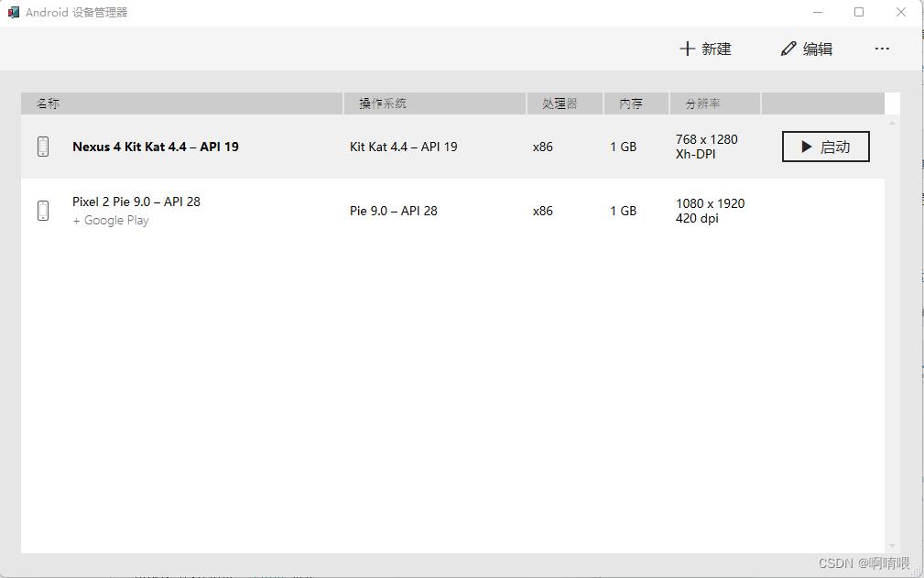This screenshot has width=924, height=578.
Task: Sort by the 操作系统 column header
Action: click(x=435, y=104)
